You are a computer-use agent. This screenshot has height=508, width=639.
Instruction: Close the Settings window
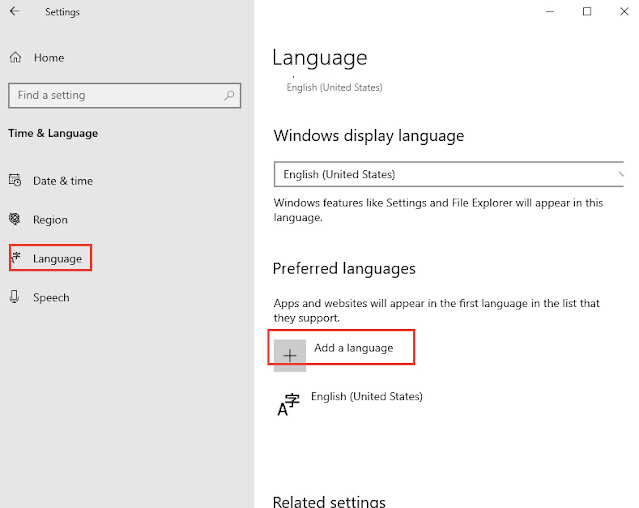point(624,11)
